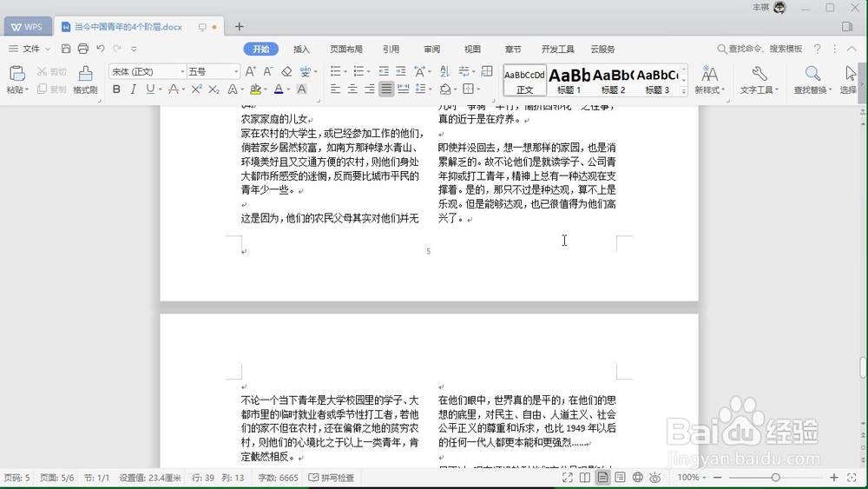
Task: Decrease font size with A- icon
Action: (x=268, y=71)
